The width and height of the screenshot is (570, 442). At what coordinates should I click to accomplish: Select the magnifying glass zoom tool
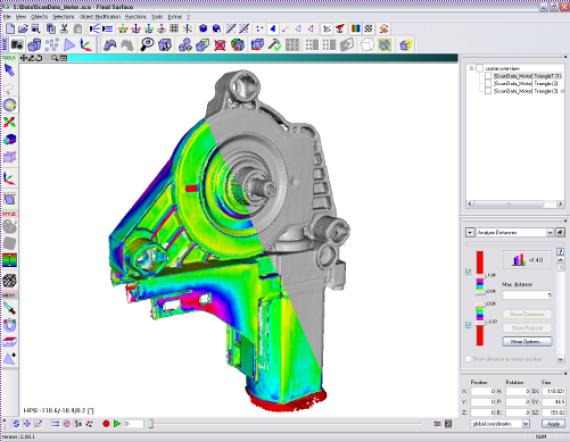pyautogui.click(x=147, y=45)
